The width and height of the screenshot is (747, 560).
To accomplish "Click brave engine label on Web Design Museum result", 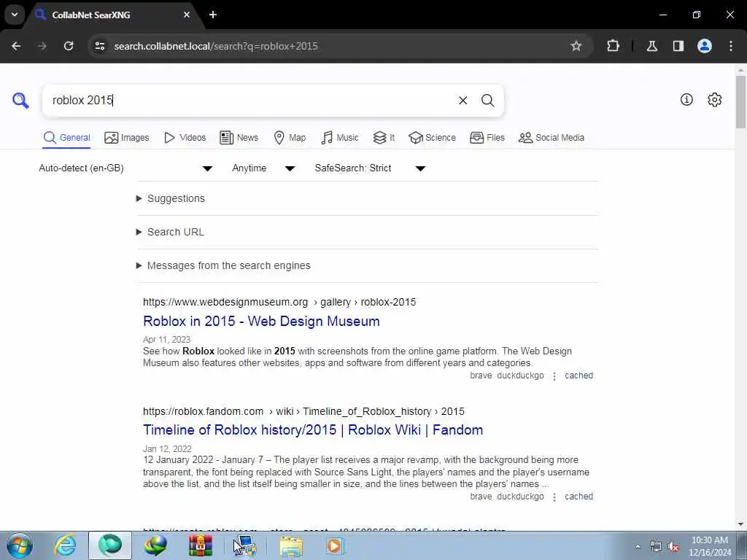I will (481, 376).
